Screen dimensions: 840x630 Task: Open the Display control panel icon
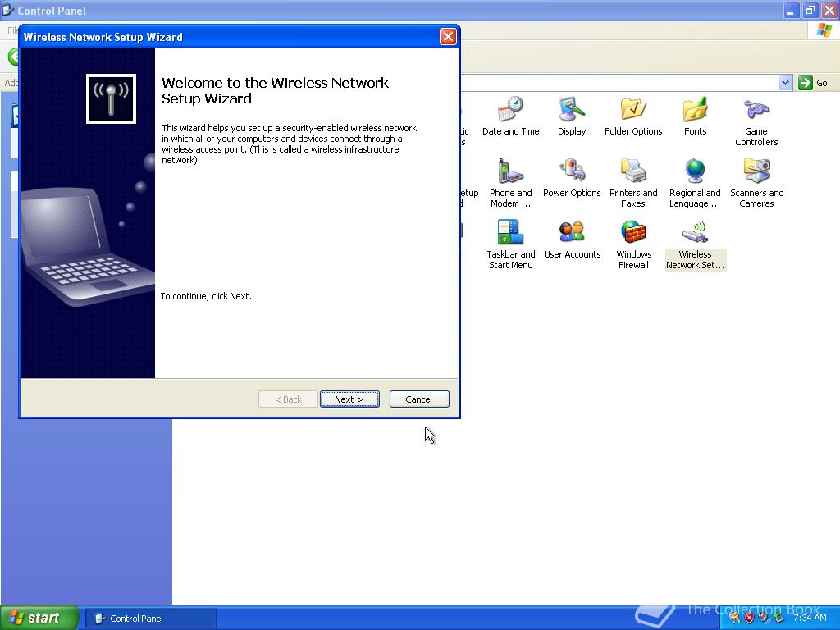pos(572,109)
